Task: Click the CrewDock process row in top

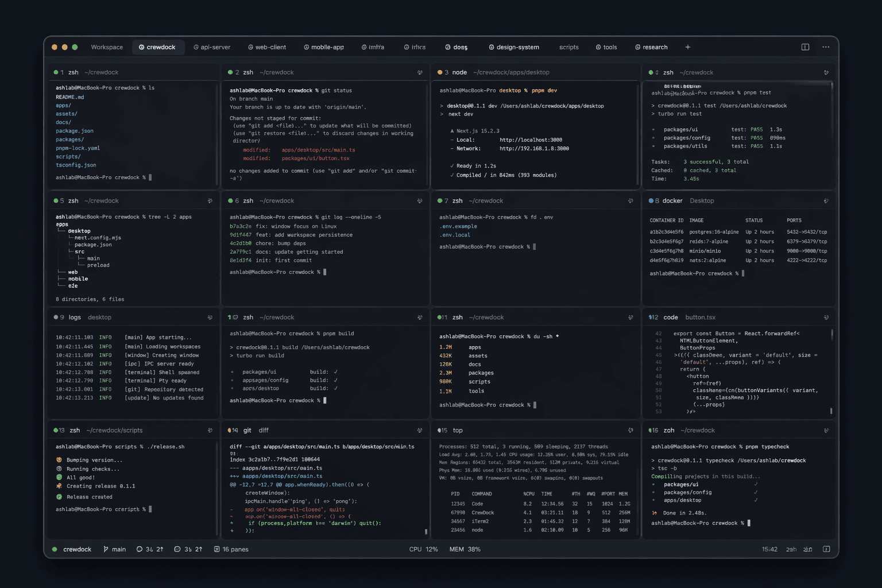Action: click(540, 513)
